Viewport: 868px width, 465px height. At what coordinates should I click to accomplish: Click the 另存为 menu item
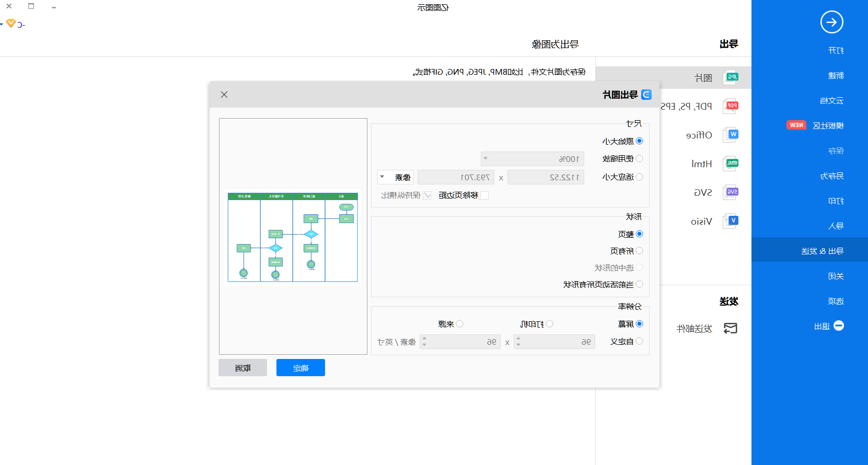[831, 176]
